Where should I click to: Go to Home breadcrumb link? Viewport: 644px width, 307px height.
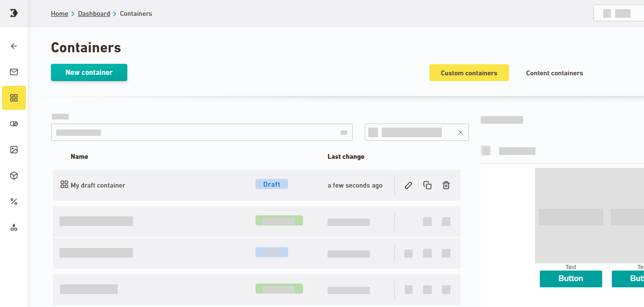60,14
